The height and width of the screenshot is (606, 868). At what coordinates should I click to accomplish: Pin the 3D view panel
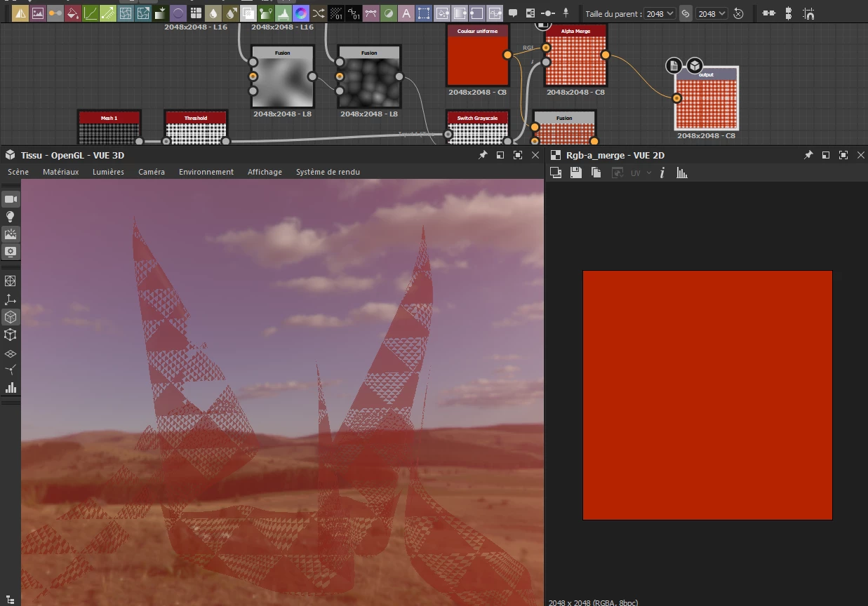(483, 155)
